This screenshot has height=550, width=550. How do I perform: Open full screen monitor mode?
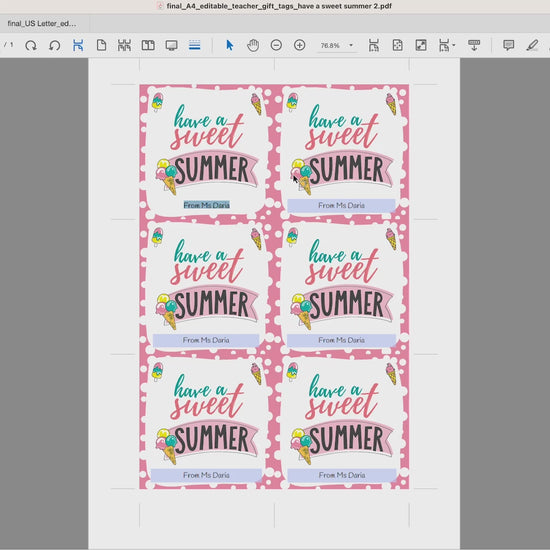[x=171, y=45]
